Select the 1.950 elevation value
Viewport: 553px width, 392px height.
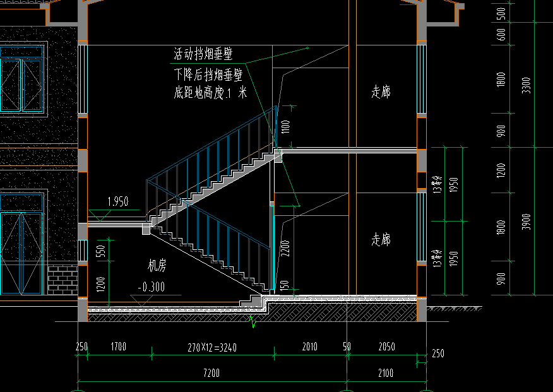pyautogui.click(x=118, y=201)
